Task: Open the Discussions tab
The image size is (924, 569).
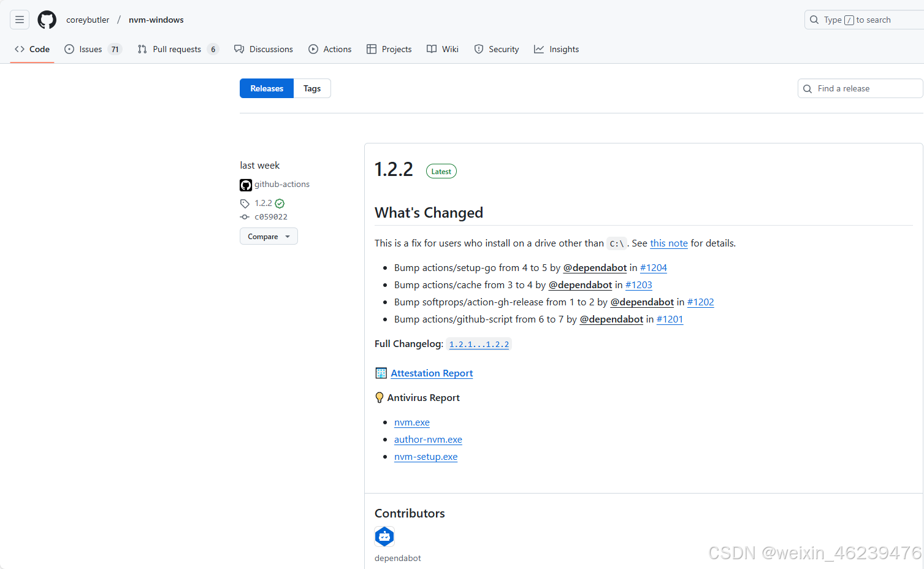Action: 264,49
